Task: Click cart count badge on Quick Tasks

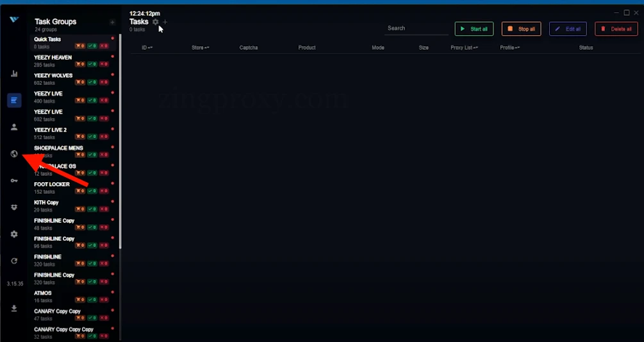Action: coord(80,46)
